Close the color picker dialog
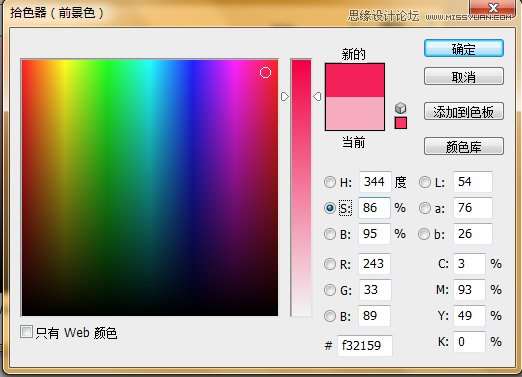Viewport: 522px width, 377px height. pos(492,7)
